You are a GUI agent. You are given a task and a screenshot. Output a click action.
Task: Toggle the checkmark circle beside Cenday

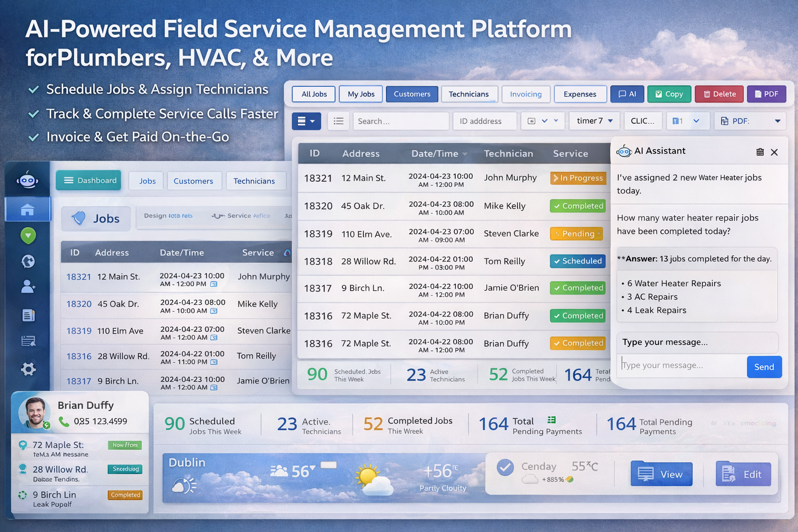pos(505,467)
